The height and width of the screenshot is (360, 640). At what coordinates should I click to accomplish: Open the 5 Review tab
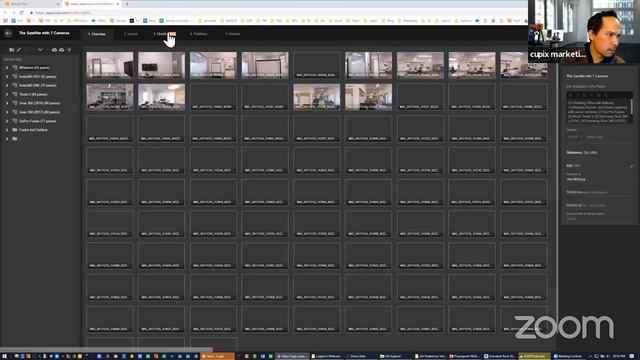coord(233,34)
